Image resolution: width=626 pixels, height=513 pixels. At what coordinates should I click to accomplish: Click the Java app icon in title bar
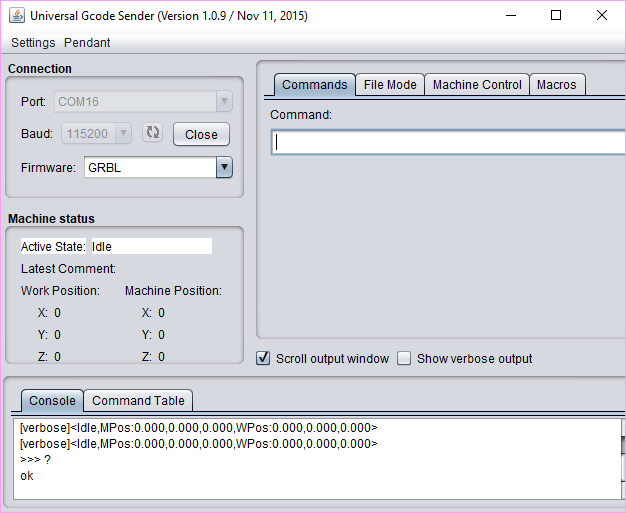coord(17,16)
